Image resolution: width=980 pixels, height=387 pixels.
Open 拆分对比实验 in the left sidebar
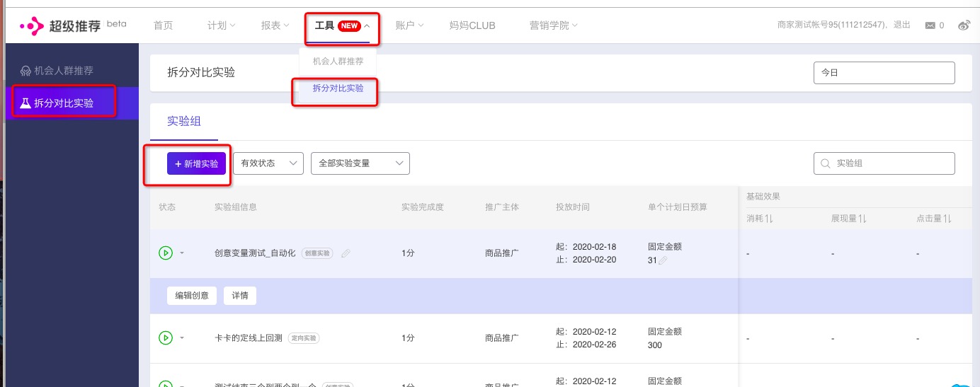click(72, 103)
